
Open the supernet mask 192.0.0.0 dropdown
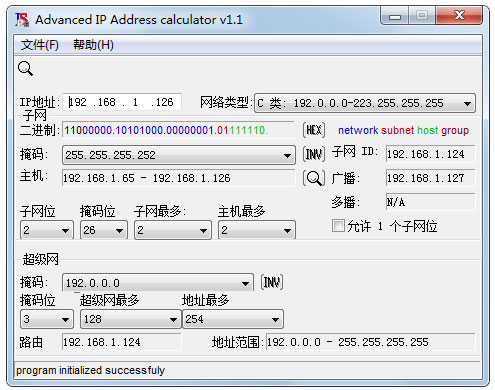click(x=158, y=283)
